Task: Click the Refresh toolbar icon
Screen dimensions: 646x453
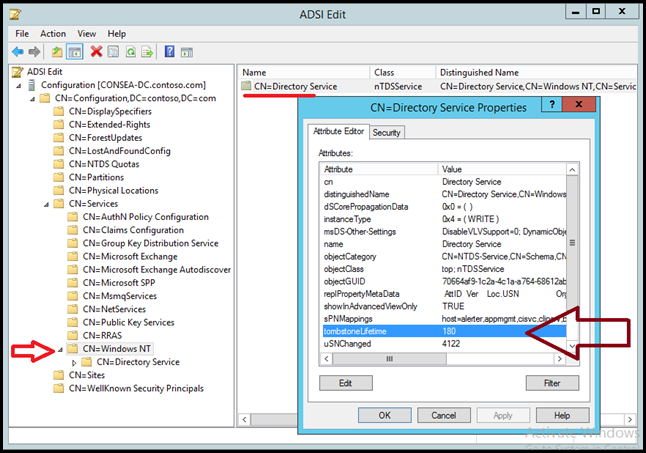Action: coord(131,51)
